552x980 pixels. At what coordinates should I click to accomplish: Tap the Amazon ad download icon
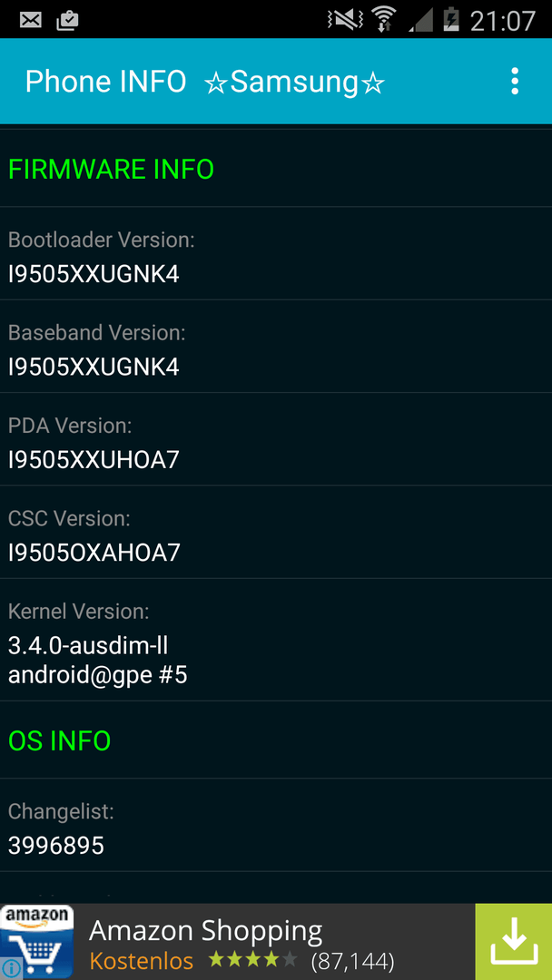(x=514, y=942)
